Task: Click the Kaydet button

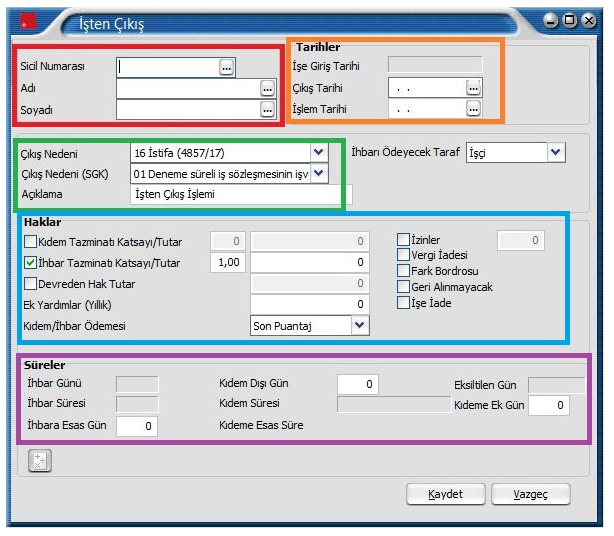Action: [446, 494]
